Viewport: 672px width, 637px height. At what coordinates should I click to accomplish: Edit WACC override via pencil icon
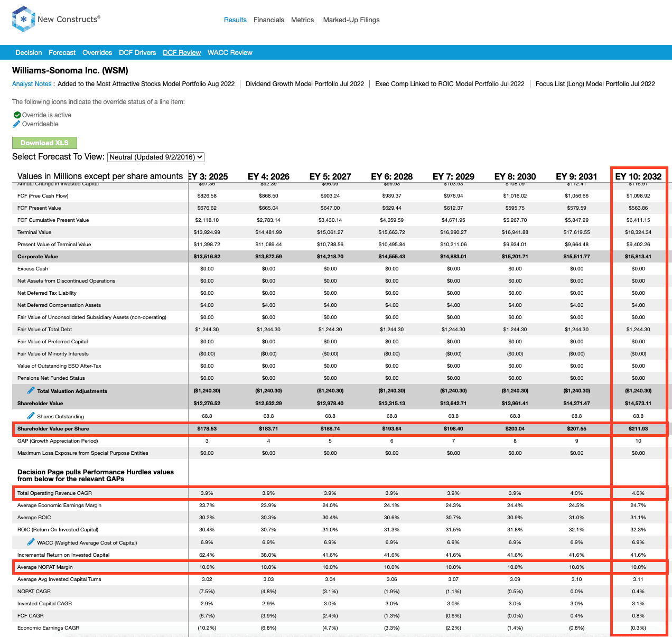click(x=31, y=542)
